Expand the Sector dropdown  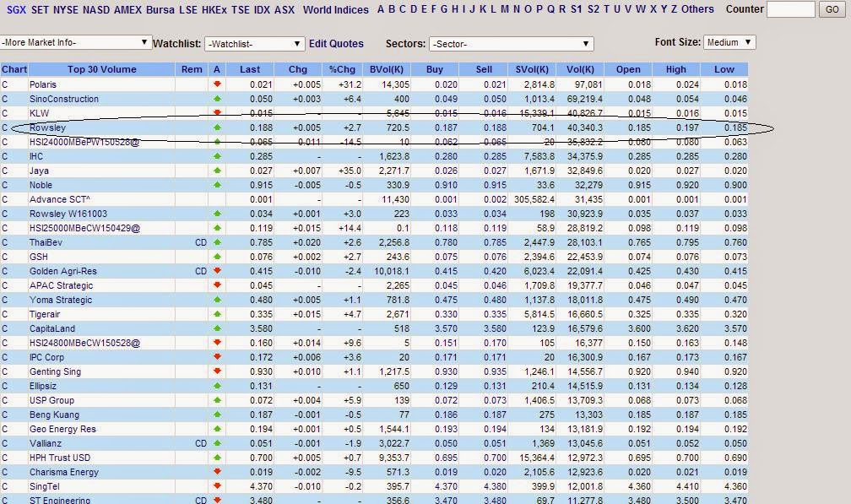click(512, 44)
